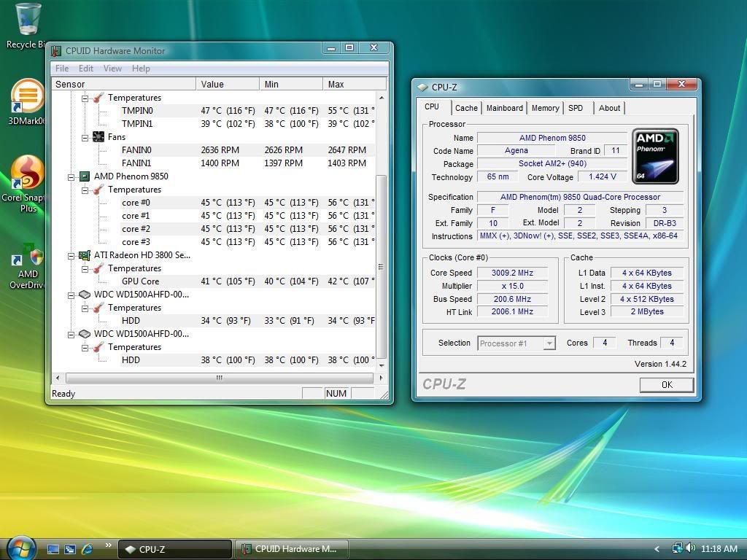This screenshot has height=560, width=747.
Task: Click the vertical scrollbar thumb in Hardware Monitor
Action: pyautogui.click(x=381, y=267)
